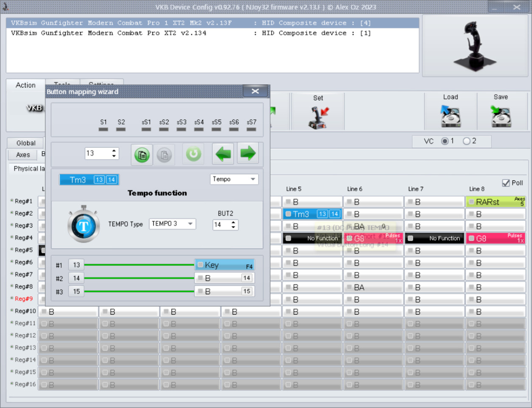Click the green reset power icon

pyautogui.click(x=193, y=155)
